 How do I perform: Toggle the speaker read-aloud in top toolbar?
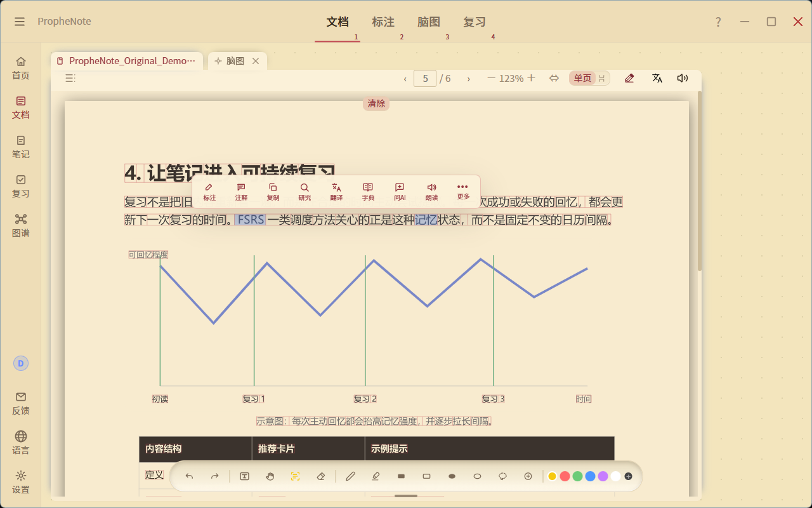pyautogui.click(x=683, y=78)
